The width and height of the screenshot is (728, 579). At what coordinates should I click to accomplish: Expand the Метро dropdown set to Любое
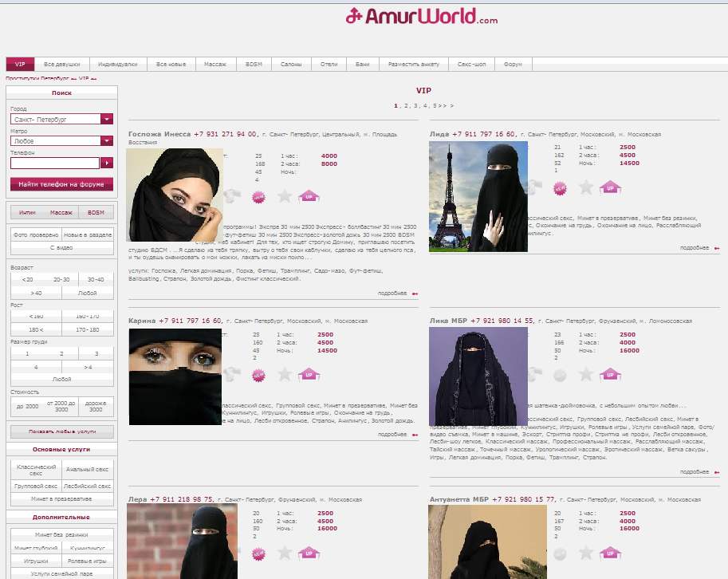point(62,140)
